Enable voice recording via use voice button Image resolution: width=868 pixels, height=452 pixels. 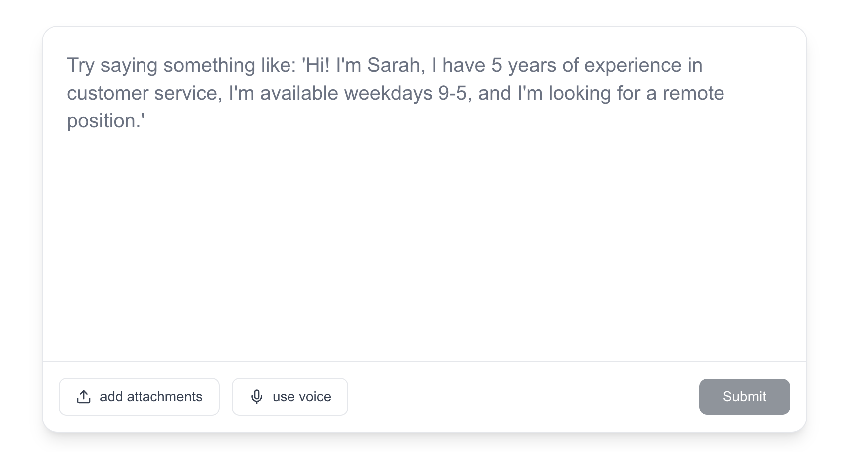(290, 397)
